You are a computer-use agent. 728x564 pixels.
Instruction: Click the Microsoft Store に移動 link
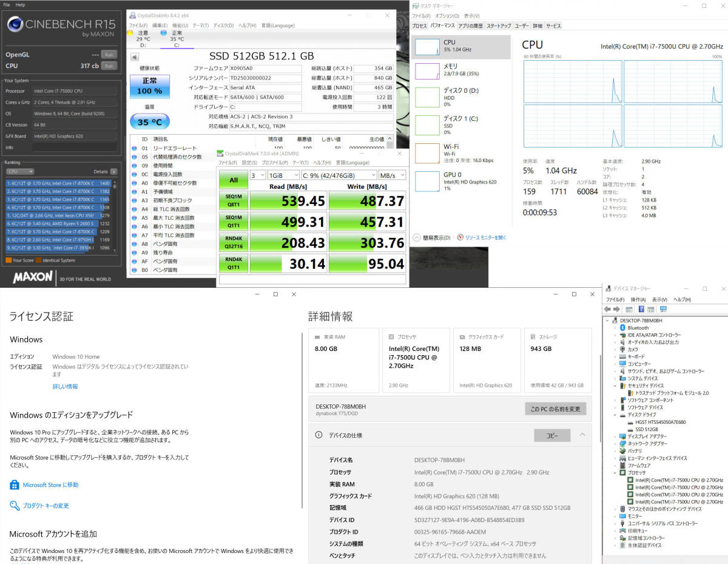(50, 485)
